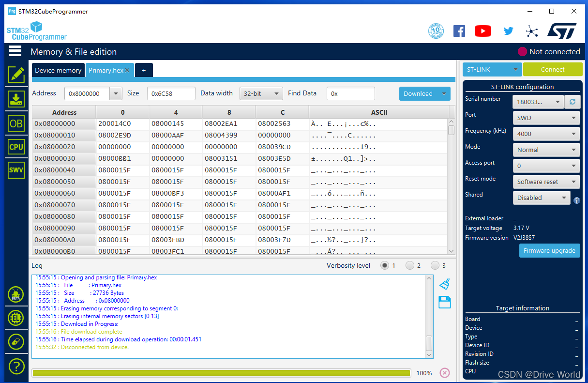Expand the Download button dropdown arrow

[444, 93]
